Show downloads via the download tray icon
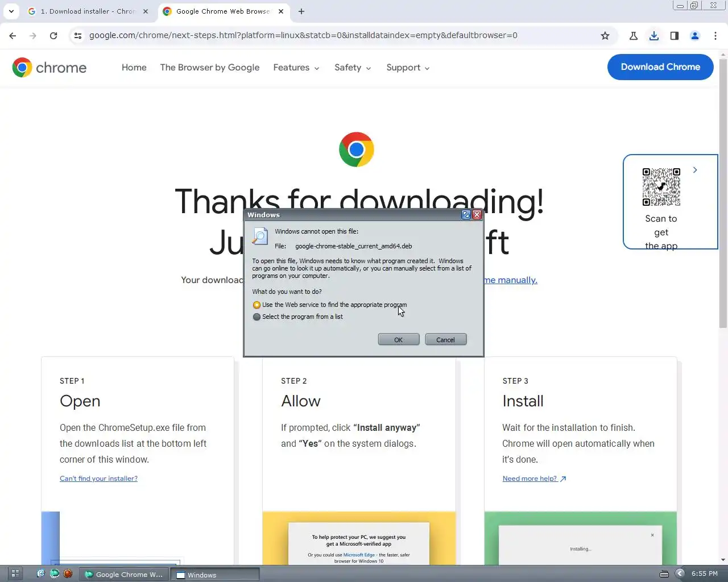This screenshot has width=728, height=582. tap(654, 36)
